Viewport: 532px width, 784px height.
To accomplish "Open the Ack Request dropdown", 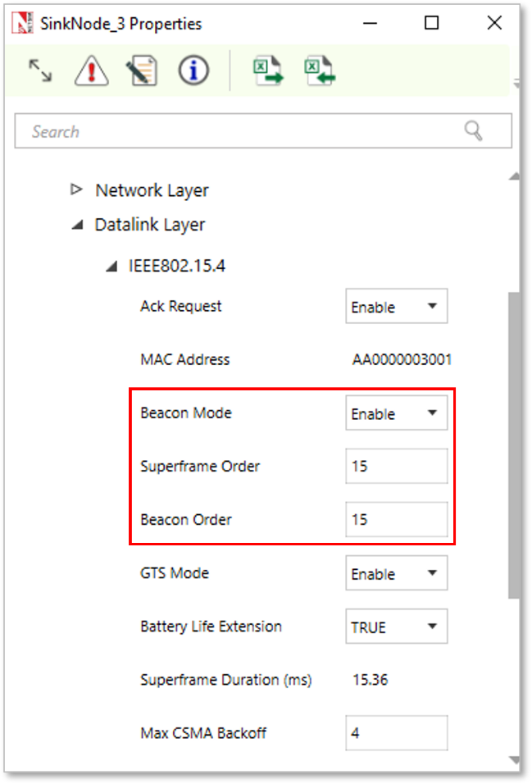I will (396, 307).
